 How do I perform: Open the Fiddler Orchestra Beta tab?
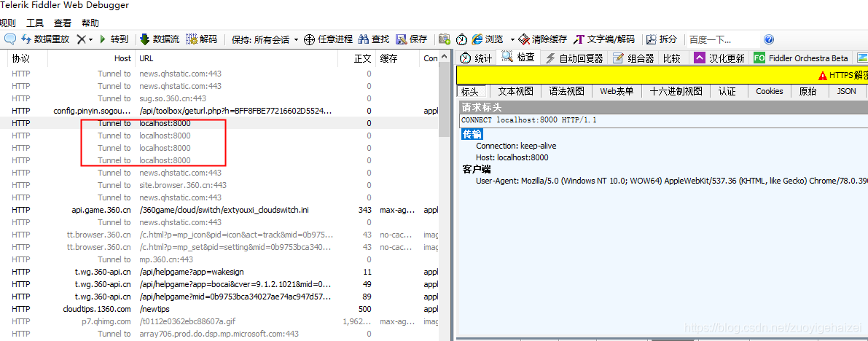(802, 58)
